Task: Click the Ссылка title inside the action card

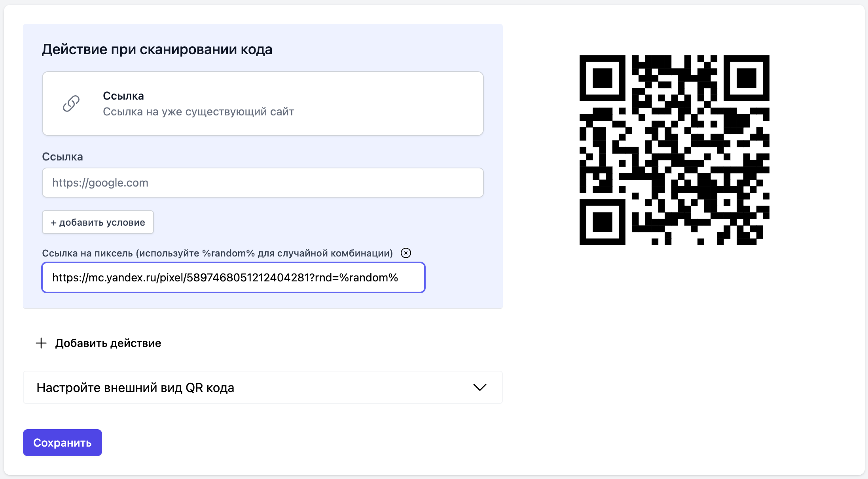Action: [x=123, y=95]
